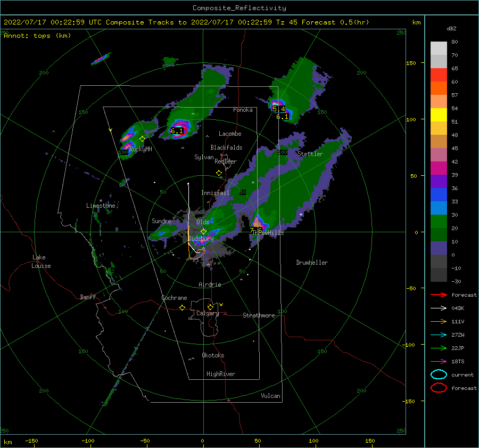The width and height of the screenshot is (479, 448).
Task: Click the red swatch below 65 dBZ
Action: click(439, 75)
